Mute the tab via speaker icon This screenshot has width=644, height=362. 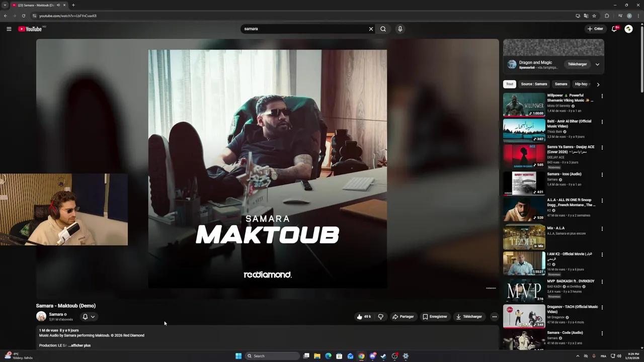tap(58, 5)
